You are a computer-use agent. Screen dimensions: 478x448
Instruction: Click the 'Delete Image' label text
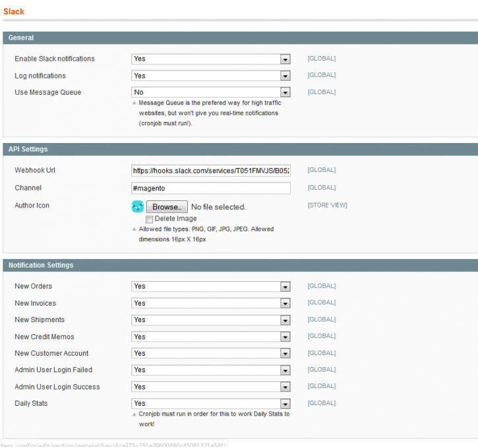coord(175,219)
